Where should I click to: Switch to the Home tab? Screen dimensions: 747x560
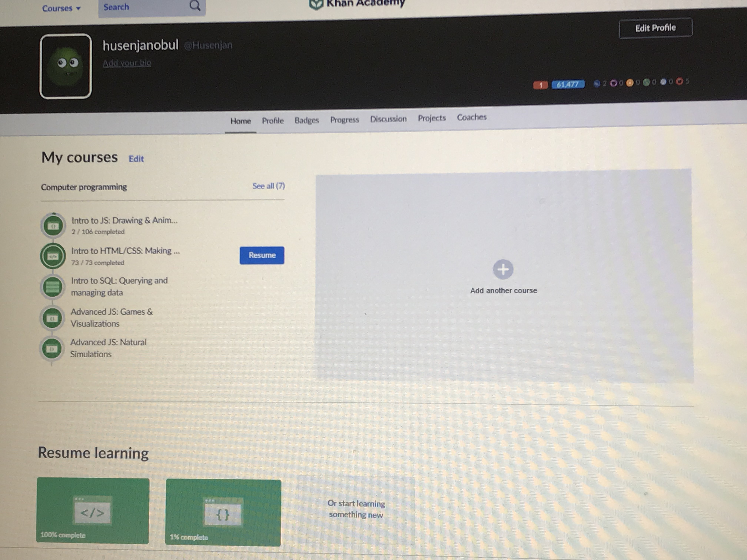(240, 121)
